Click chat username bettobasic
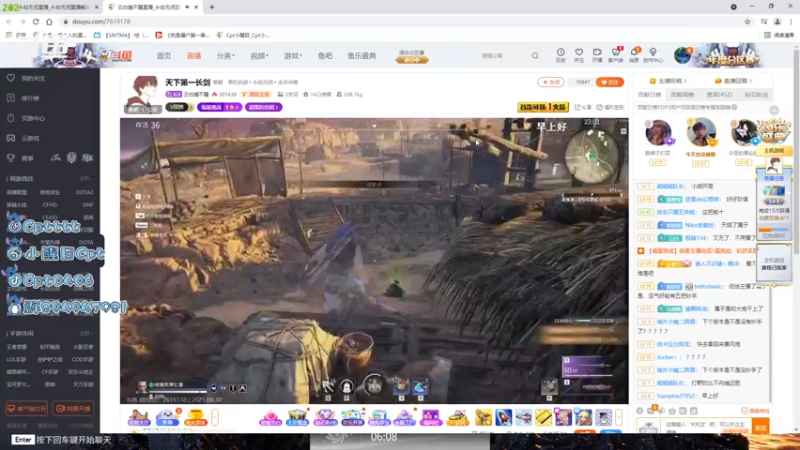This screenshot has width=800, height=450. pos(708,286)
